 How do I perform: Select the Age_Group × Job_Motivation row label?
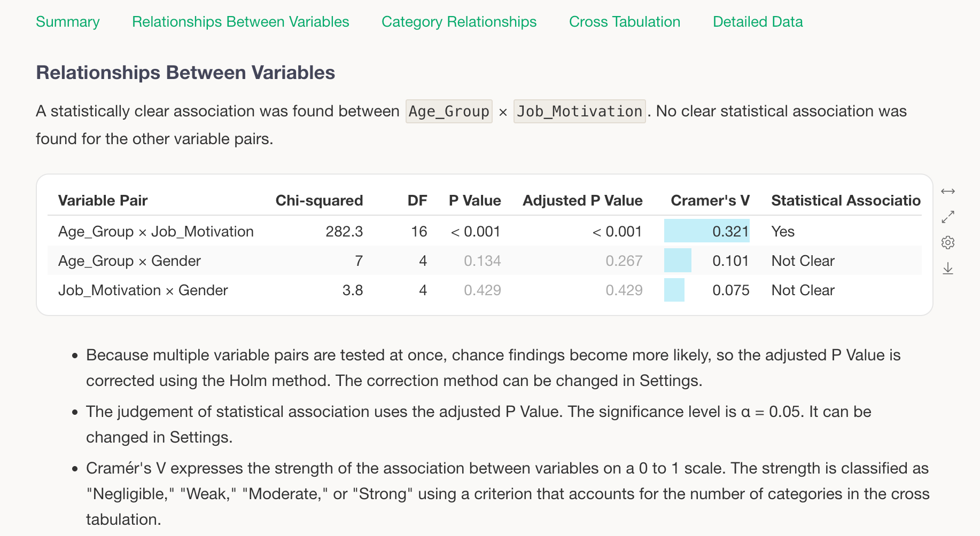coord(156,232)
